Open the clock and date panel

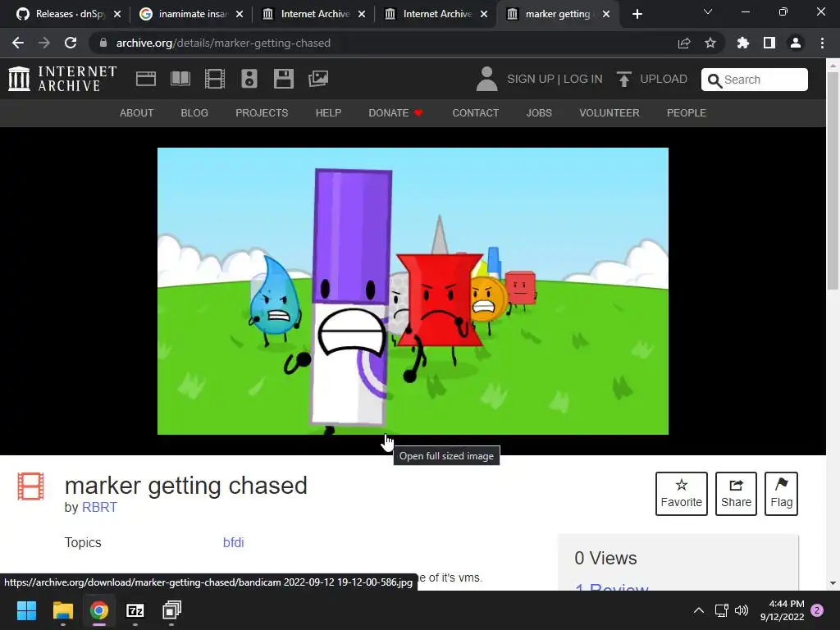tap(782, 610)
